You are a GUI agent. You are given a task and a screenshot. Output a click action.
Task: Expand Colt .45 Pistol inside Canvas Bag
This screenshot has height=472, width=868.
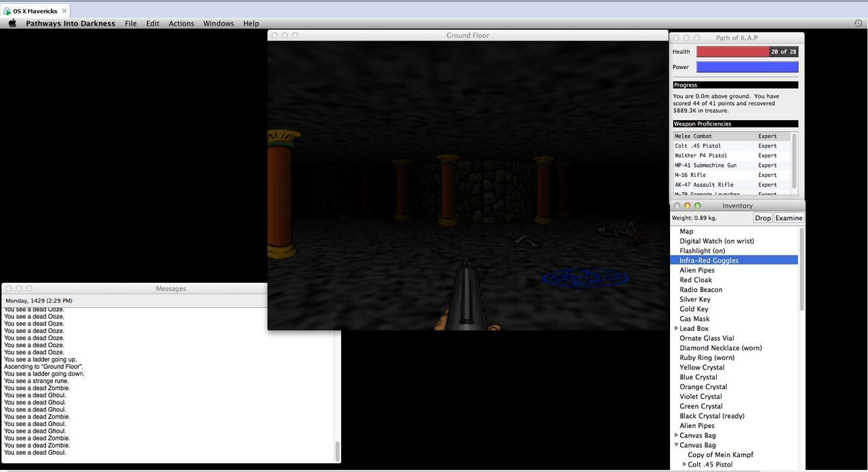(684, 465)
